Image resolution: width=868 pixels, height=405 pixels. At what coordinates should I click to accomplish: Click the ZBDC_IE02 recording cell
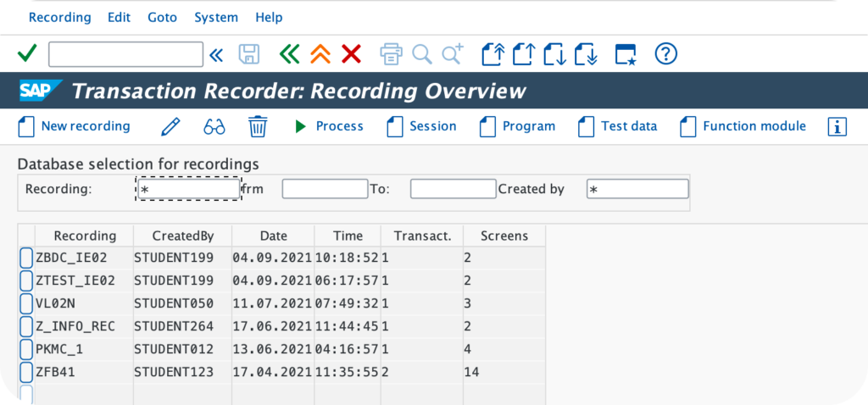(84, 258)
